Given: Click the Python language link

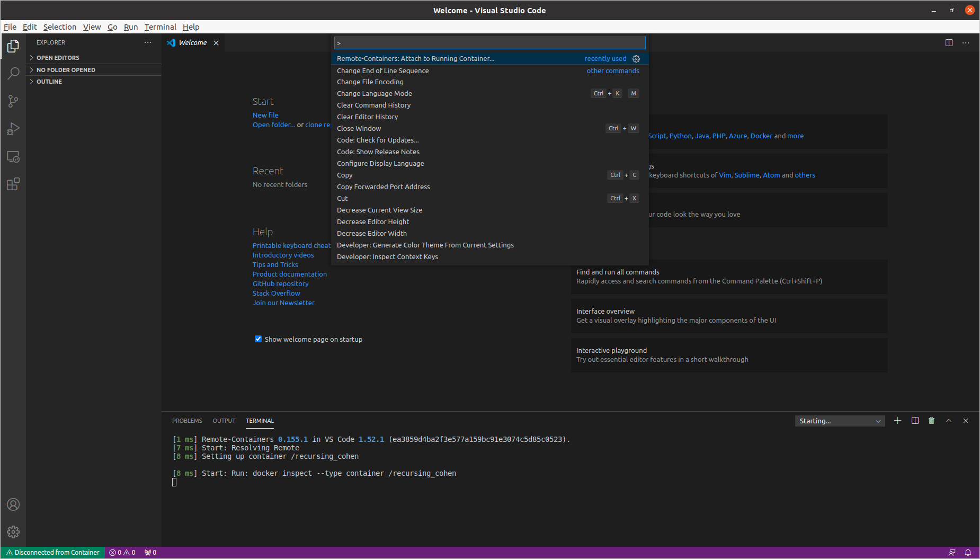Looking at the screenshot, I should point(680,136).
